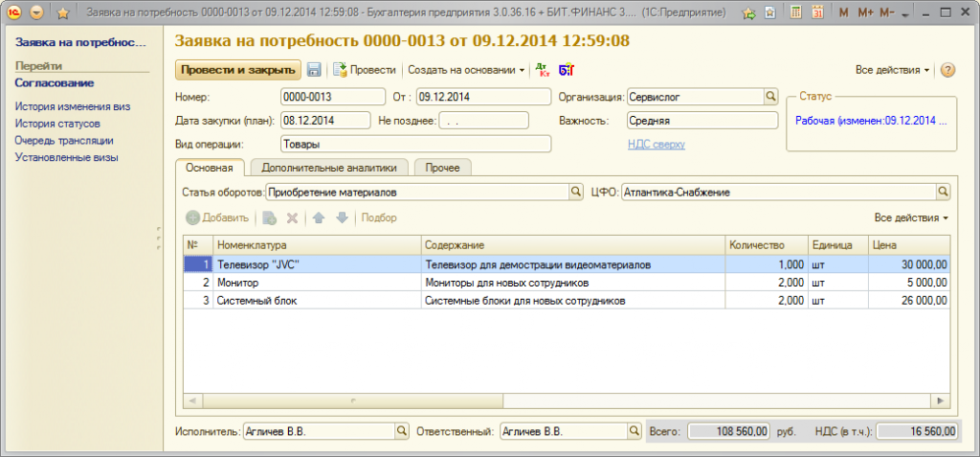
Task: Click lookup icon in ЦФО field
Action: click(x=943, y=192)
